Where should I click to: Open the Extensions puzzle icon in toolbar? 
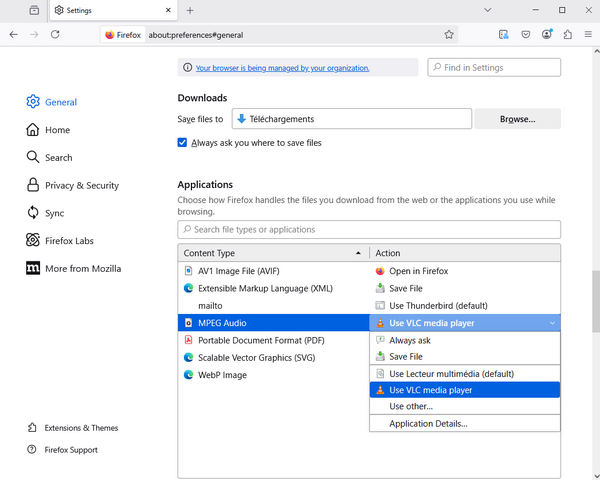[568, 34]
